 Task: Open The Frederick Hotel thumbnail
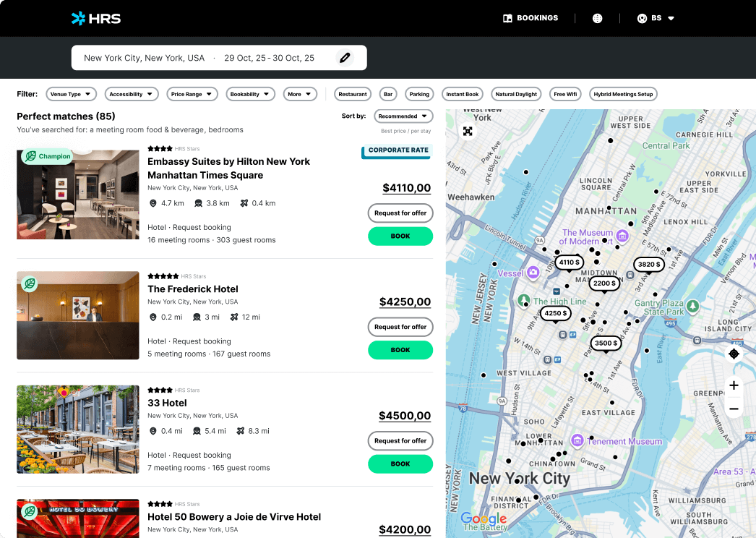(x=77, y=315)
